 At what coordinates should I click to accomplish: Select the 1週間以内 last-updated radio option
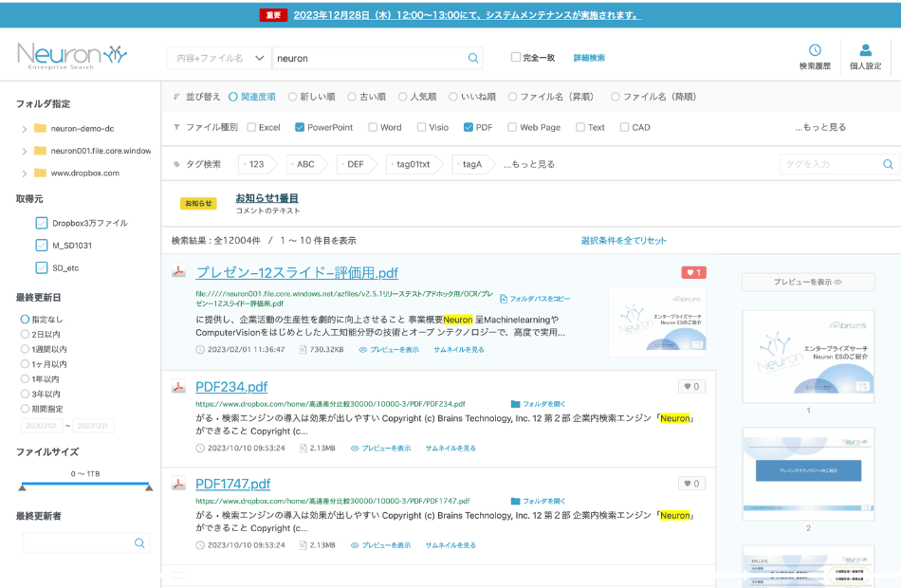point(26,349)
